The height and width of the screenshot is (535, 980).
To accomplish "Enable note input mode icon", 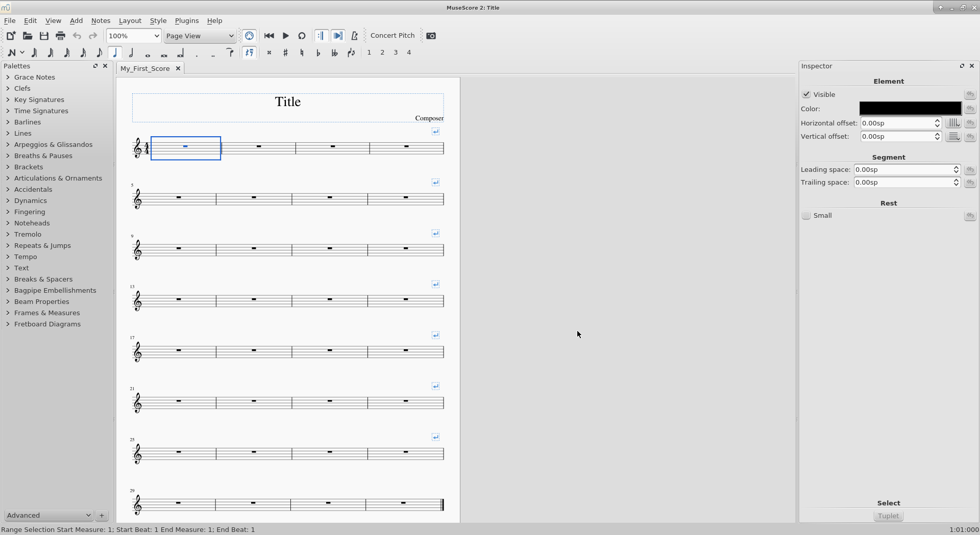I will (x=12, y=53).
